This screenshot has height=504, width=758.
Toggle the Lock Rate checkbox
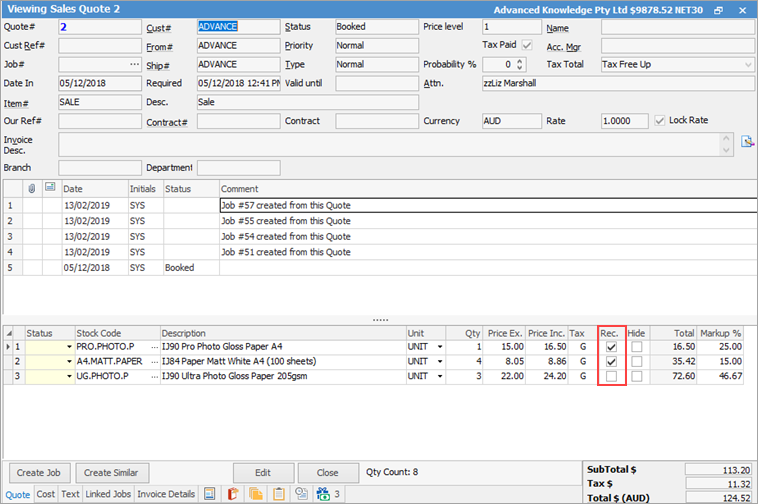660,121
